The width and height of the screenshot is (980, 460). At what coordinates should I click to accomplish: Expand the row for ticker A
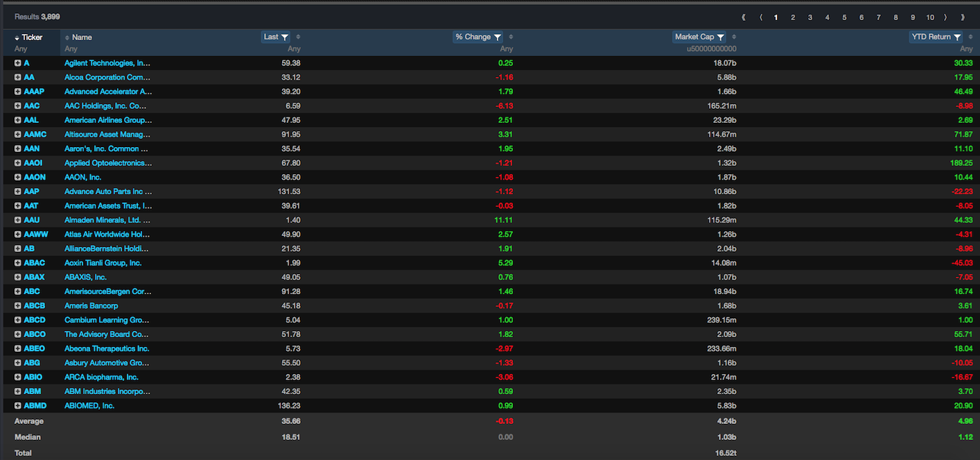(18, 63)
